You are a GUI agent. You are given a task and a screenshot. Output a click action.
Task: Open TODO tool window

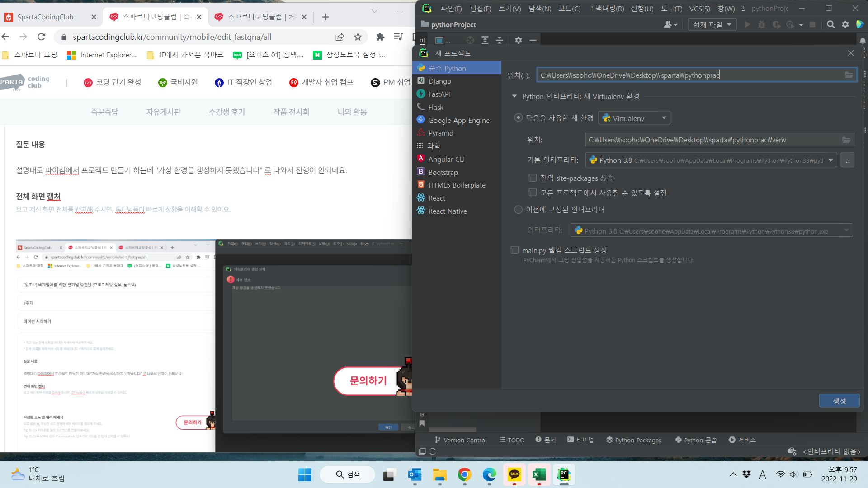click(512, 440)
